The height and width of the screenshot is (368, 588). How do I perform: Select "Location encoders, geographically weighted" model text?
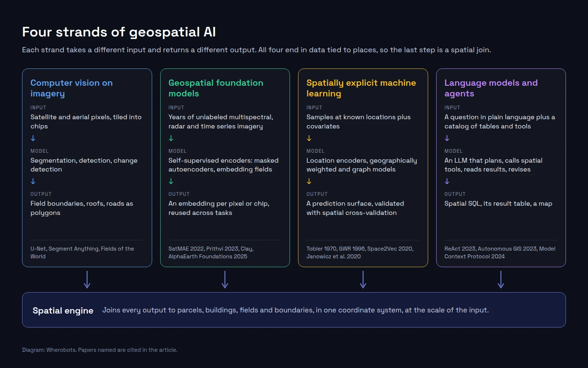pos(362,165)
